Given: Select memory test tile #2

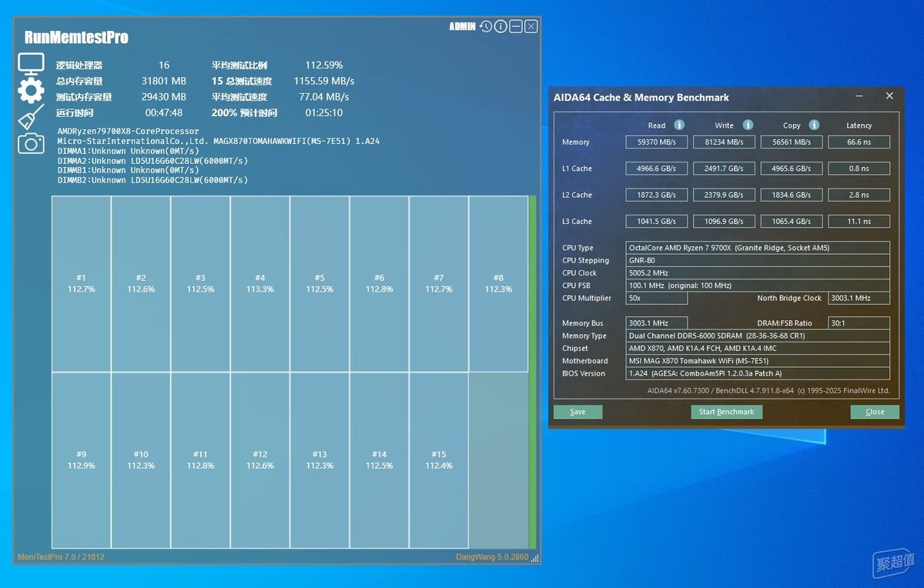Looking at the screenshot, I should click(141, 284).
